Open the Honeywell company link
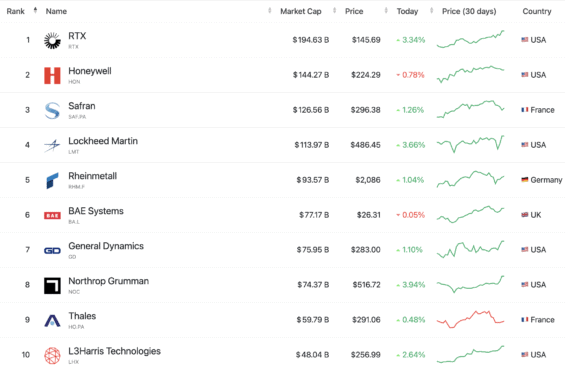 click(x=90, y=71)
